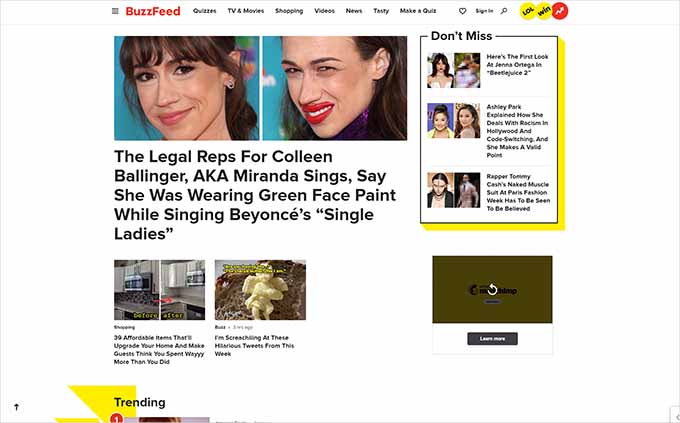680x423 pixels.
Task: Open the Quizzes menu item
Action: click(205, 11)
